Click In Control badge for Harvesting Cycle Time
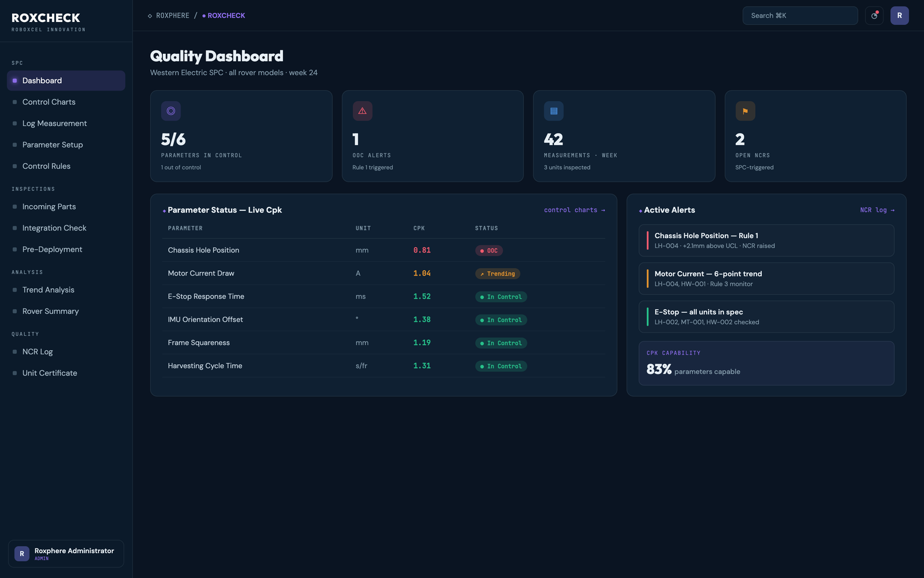Screen dimensions: 924x578 501,366
